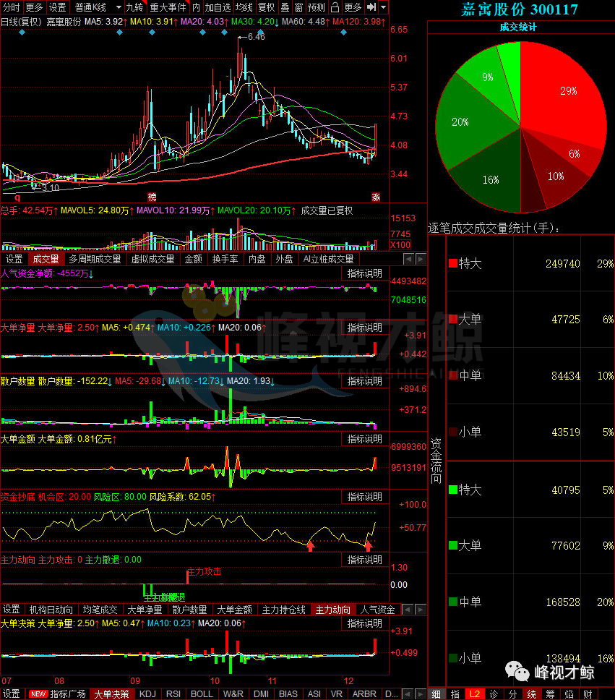Click the 叠 overlay button

point(285,7)
